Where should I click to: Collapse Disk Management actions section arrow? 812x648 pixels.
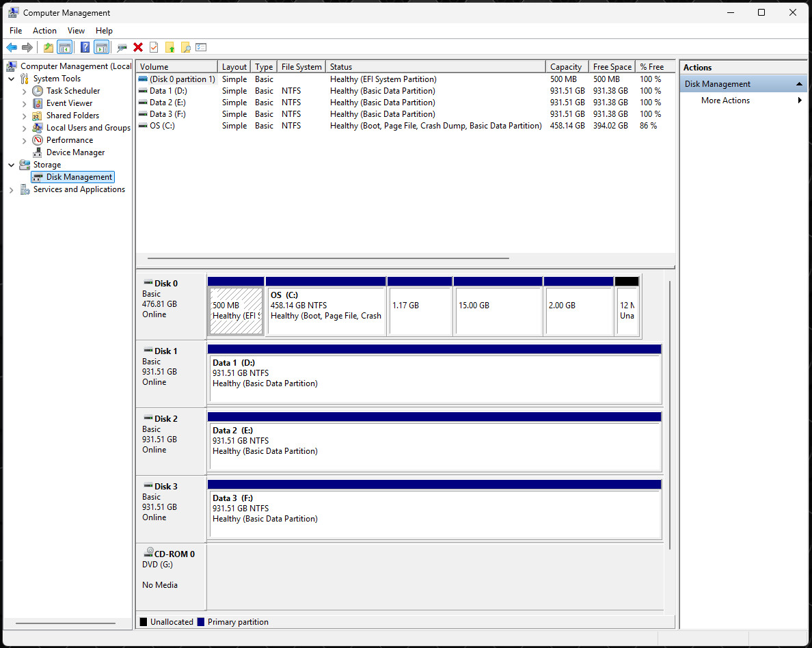pyautogui.click(x=799, y=84)
